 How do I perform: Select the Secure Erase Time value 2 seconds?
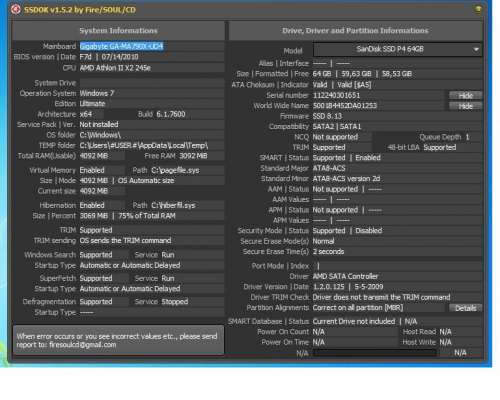328,252
